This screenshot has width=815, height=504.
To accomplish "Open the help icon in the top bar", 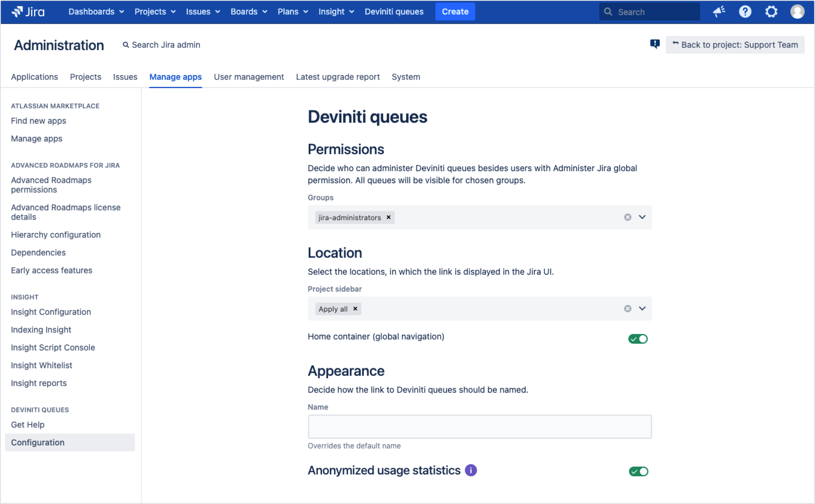I will 745,11.
